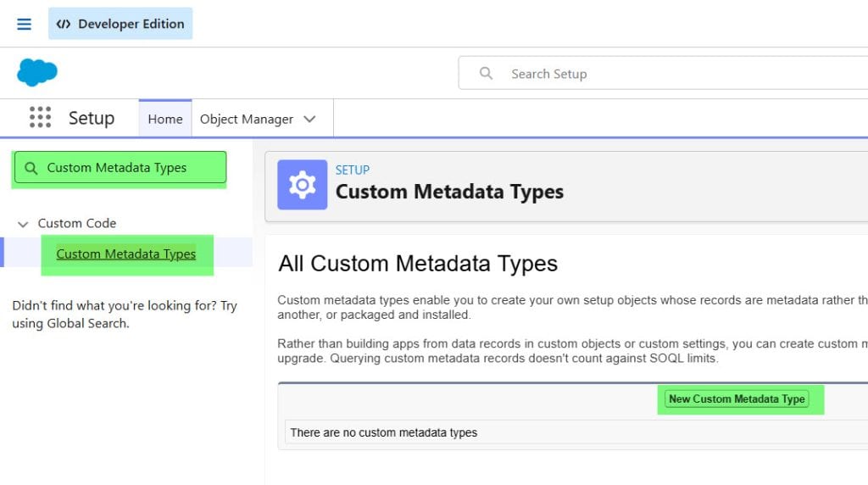This screenshot has width=868, height=485.
Task: Open the App Launcher dots grid
Action: [40, 117]
